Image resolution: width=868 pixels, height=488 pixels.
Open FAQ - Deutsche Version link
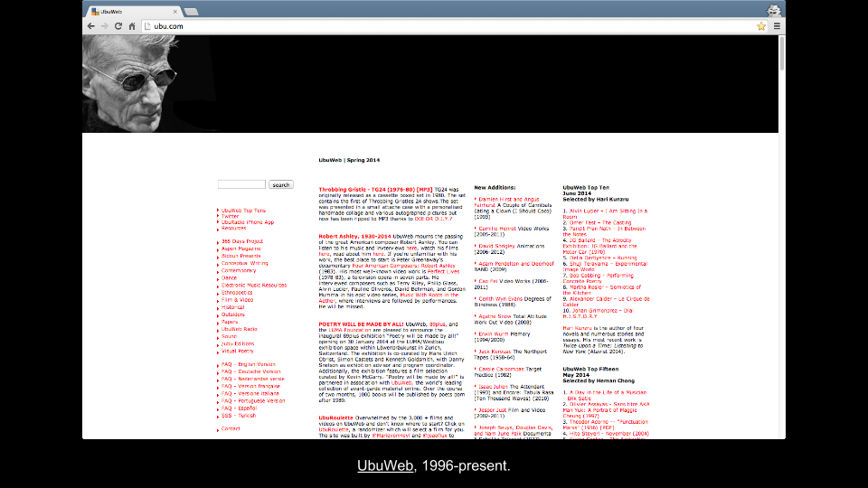coord(250,371)
